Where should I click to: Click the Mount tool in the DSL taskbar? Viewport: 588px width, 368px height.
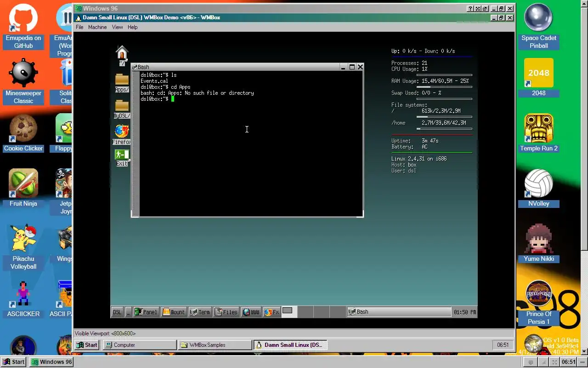pyautogui.click(x=174, y=312)
